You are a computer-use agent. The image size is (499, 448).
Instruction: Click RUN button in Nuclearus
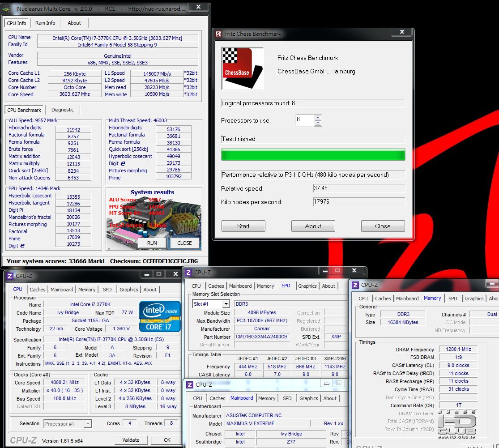tap(152, 243)
